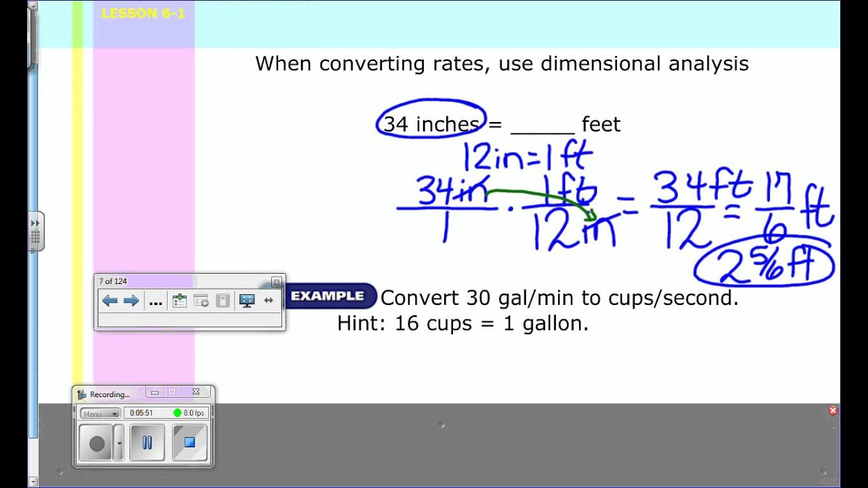Click 'Convert 30 gal/min to cups/second.' text
Screen dimensions: 868x488
click(x=559, y=298)
